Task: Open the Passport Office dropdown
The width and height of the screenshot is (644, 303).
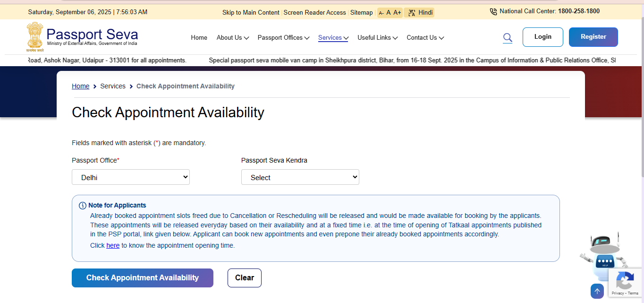Action: tap(131, 177)
